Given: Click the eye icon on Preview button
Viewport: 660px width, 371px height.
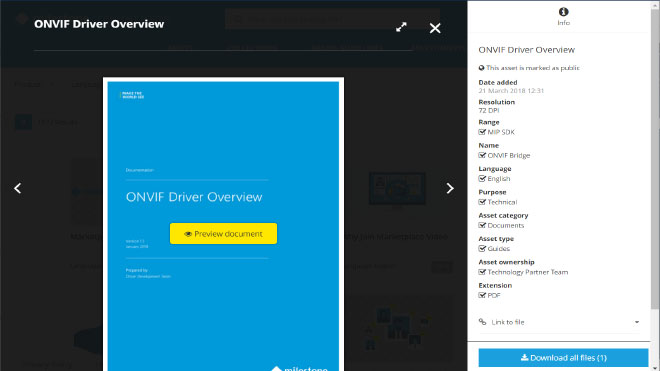Looking at the screenshot, I should [188, 234].
